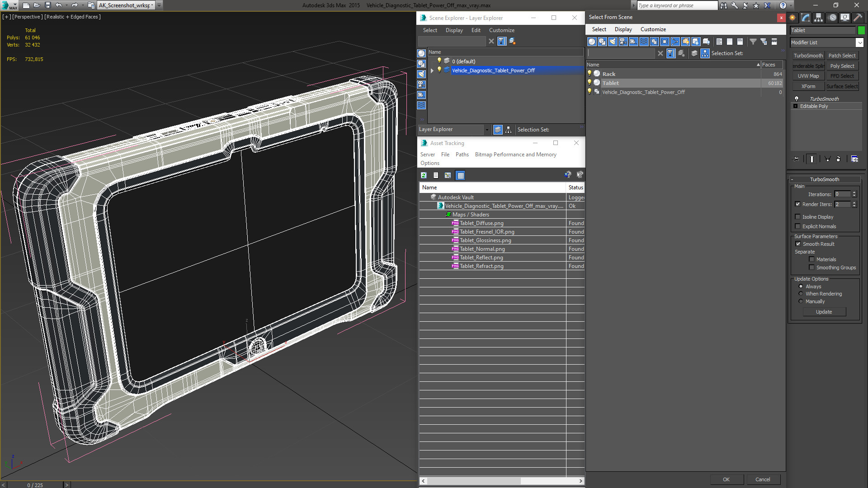868x488 pixels.
Task: Open the AK_Screenshot workspace dropdown
Action: pos(152,5)
